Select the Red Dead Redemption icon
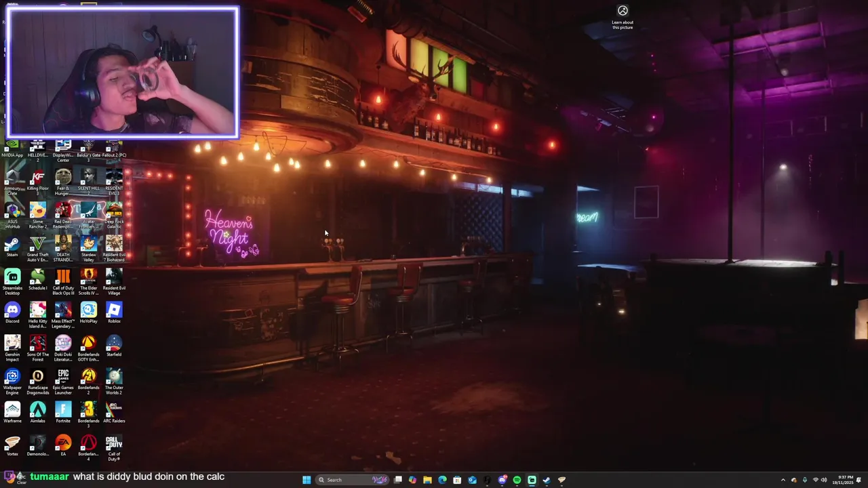This screenshot has width=868, height=488. pos(63,216)
